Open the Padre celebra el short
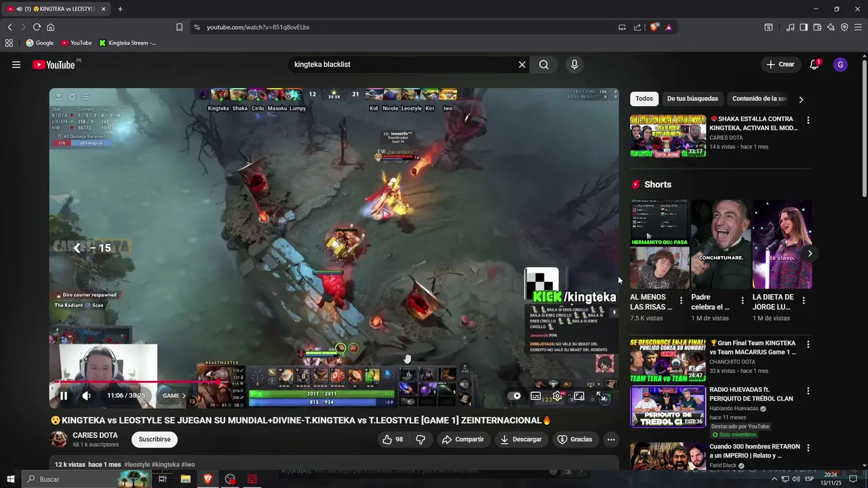Viewport: 868px width, 488px height. point(721,244)
